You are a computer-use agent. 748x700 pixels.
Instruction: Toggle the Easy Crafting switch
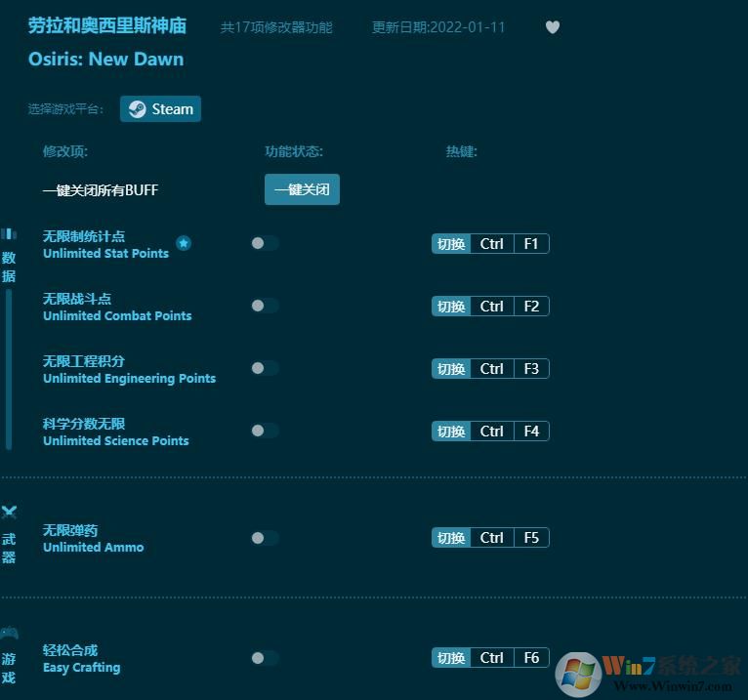coord(265,658)
